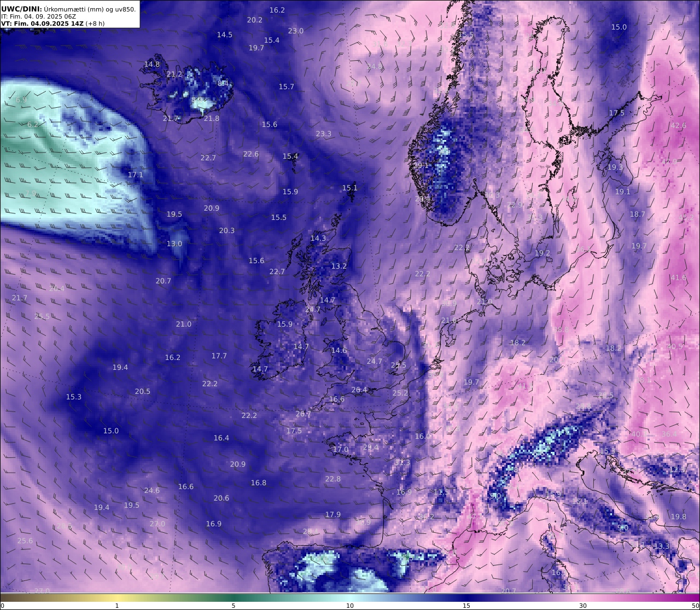The height and width of the screenshot is (610, 700).
Task: Click the 6.2 value in the teal area
Action: point(33,124)
